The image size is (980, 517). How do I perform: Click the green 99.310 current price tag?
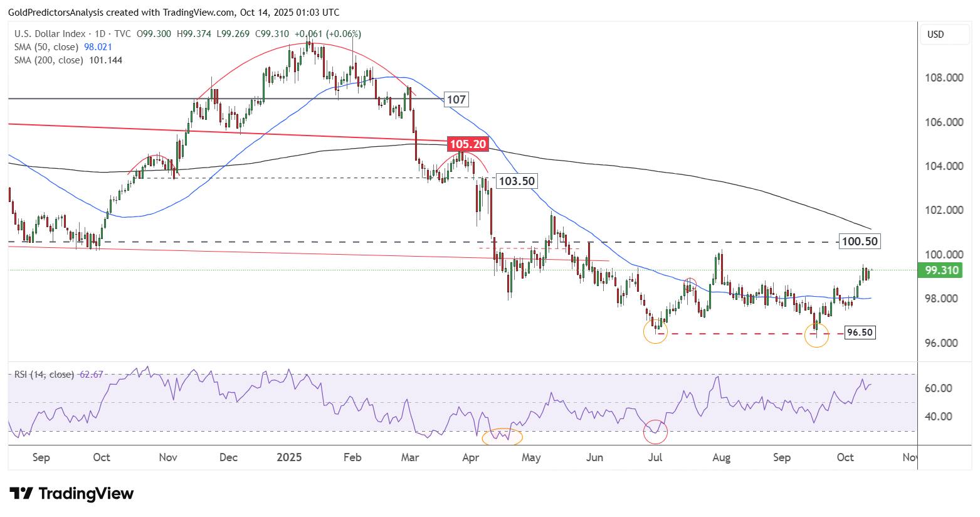(941, 270)
